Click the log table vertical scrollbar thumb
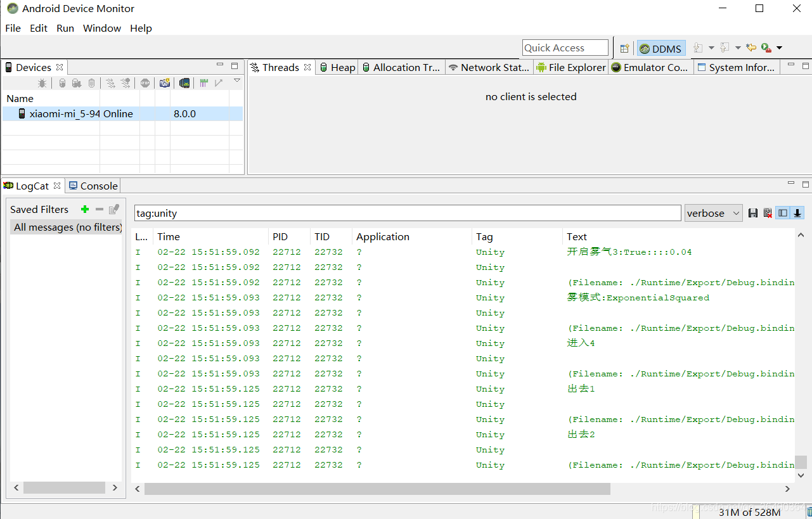 [x=801, y=462]
